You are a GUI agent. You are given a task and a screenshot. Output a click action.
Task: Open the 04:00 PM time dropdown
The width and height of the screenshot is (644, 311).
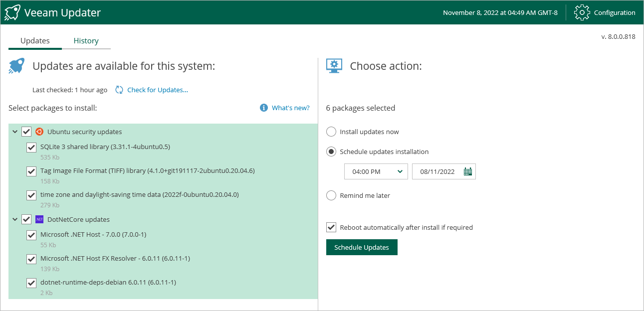pos(376,171)
